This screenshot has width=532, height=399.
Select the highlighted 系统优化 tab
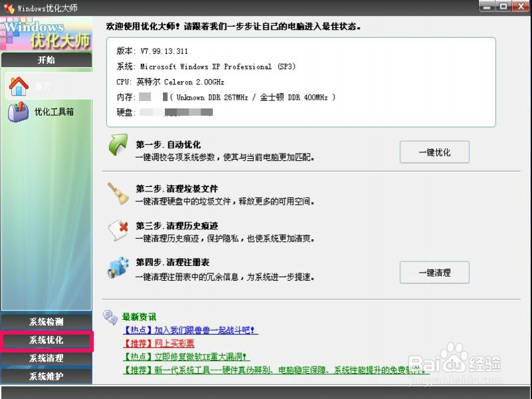tap(47, 340)
